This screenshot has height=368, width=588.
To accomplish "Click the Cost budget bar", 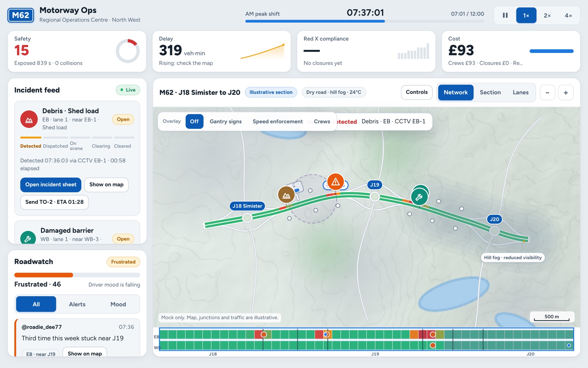I will pos(551,51).
